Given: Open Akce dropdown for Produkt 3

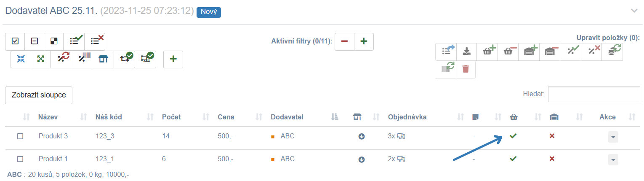Looking at the screenshot, I should coord(613,137).
